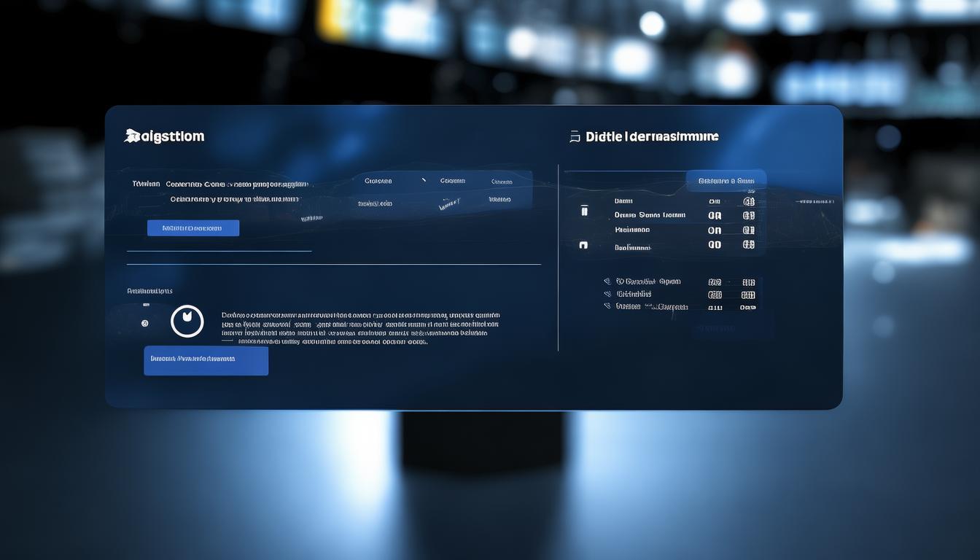Click the lock icon beside the first lower option

[x=607, y=281]
